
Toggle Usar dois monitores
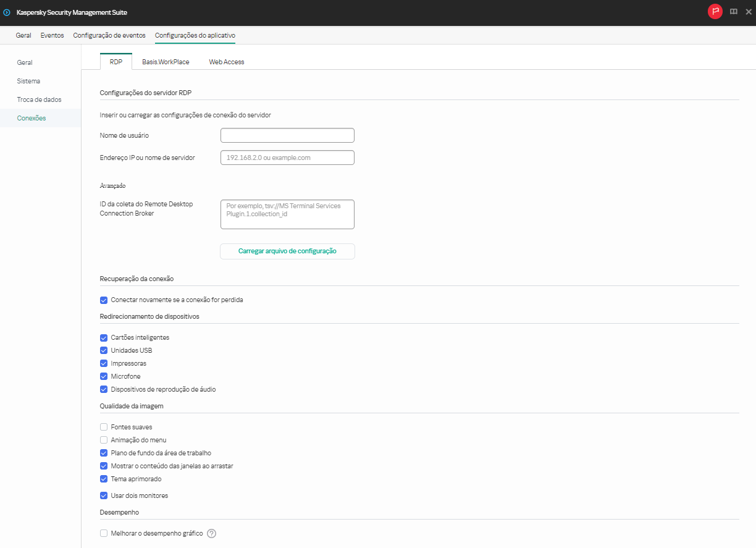pyautogui.click(x=104, y=495)
